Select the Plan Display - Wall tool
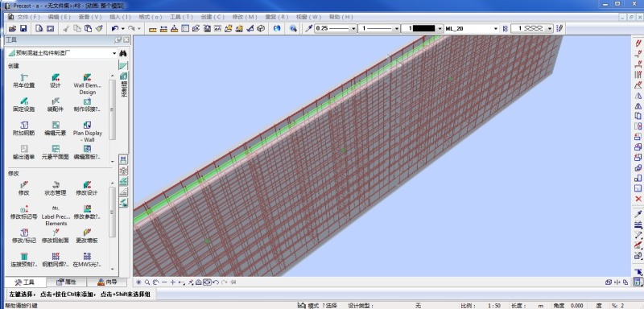Image resolution: width=644 pixels, height=309 pixels. (88, 131)
